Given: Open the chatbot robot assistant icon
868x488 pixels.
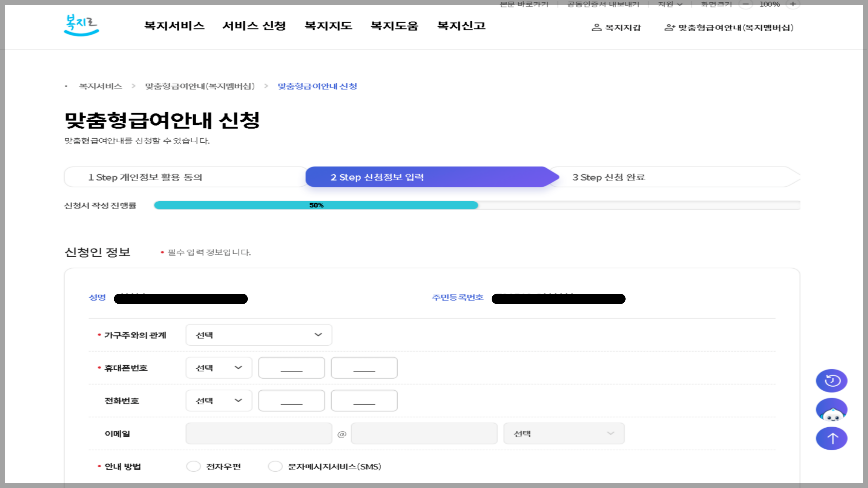Looking at the screenshot, I should [831, 410].
